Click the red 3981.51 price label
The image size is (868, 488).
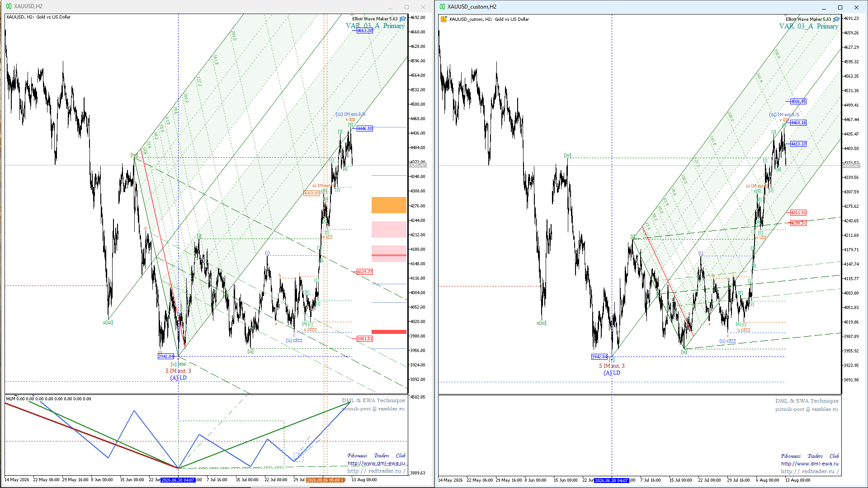coord(365,339)
